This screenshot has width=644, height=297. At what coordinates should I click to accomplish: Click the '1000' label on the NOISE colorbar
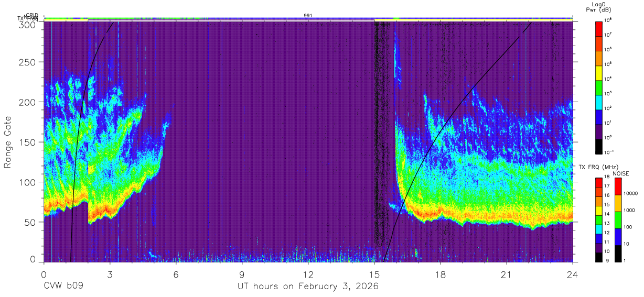[x=629, y=211]
